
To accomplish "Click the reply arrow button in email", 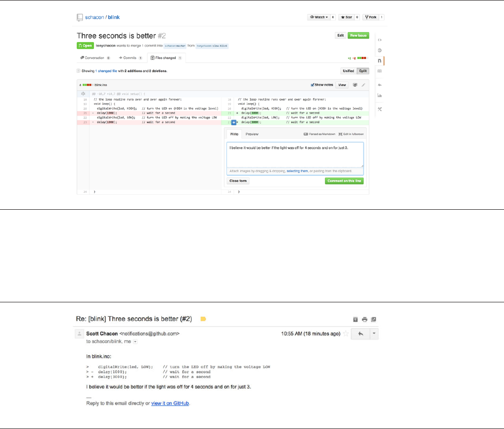I will (x=360, y=334).
